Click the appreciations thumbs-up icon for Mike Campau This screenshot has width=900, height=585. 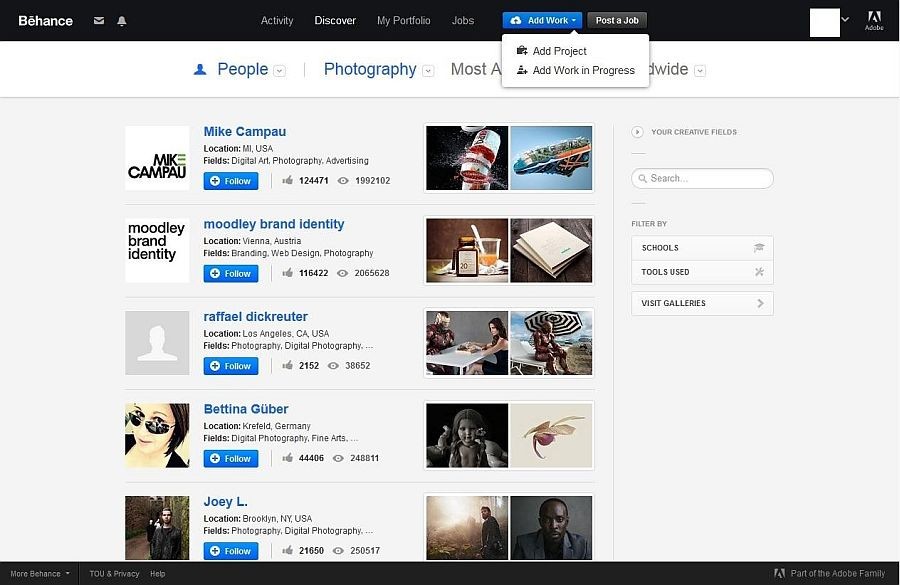288,181
